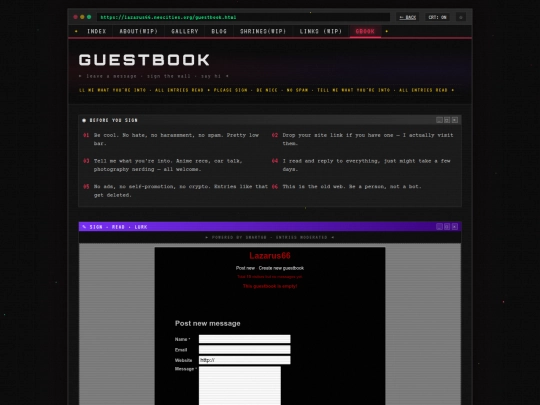540x405 pixels.
Task: Click the green window dot in title bar
Action: click(89, 17)
